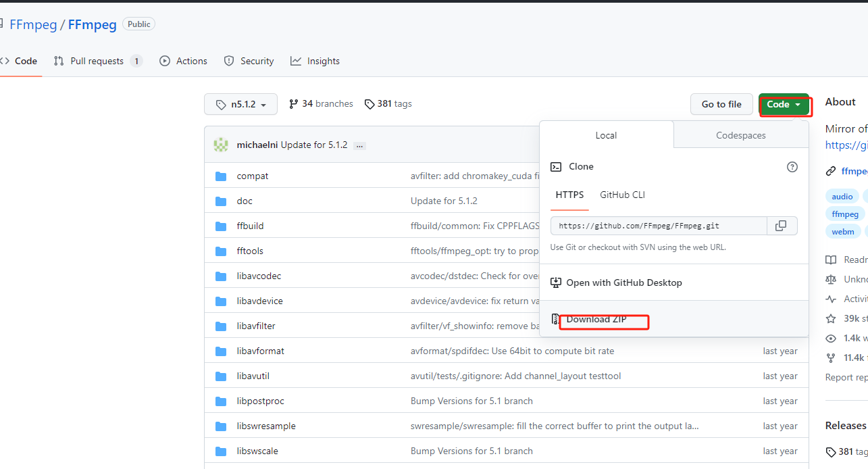The image size is (868, 469).
Task: Open the fftools folder
Action: tap(251, 251)
